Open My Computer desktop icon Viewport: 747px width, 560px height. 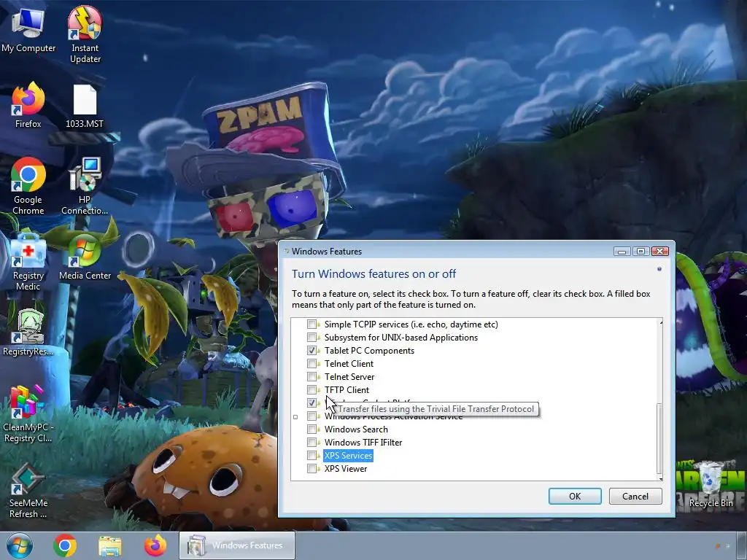[28, 31]
